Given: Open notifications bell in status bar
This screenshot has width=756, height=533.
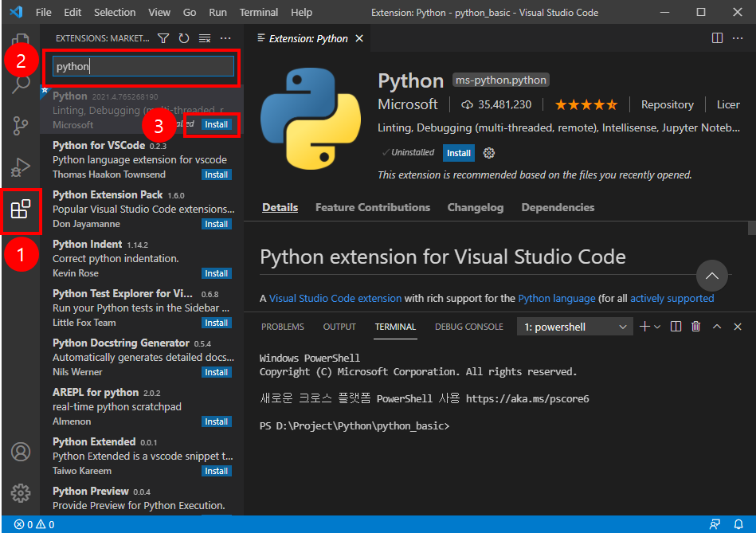Looking at the screenshot, I should 738,524.
